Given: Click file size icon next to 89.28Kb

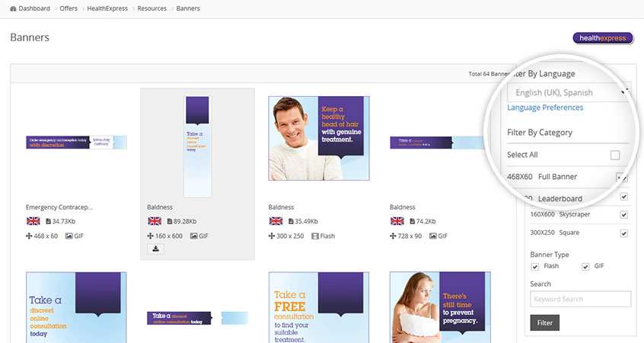Looking at the screenshot, I should click(x=170, y=221).
